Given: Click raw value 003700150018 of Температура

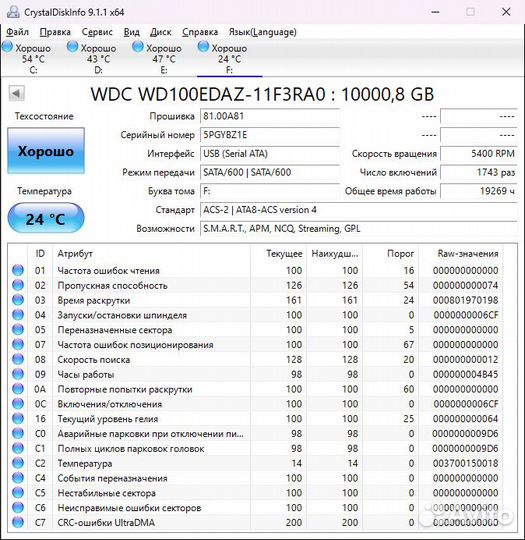Looking at the screenshot, I should click(465, 463).
